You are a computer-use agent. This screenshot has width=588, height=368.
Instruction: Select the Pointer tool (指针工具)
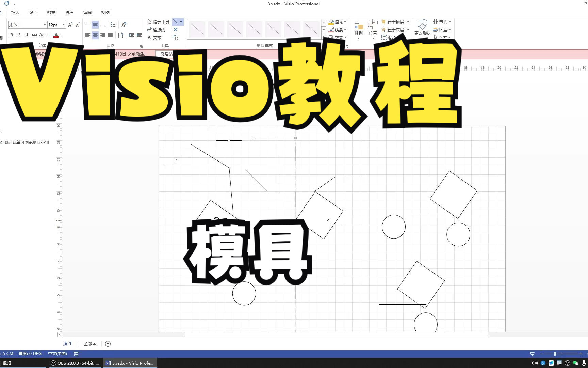click(x=158, y=22)
